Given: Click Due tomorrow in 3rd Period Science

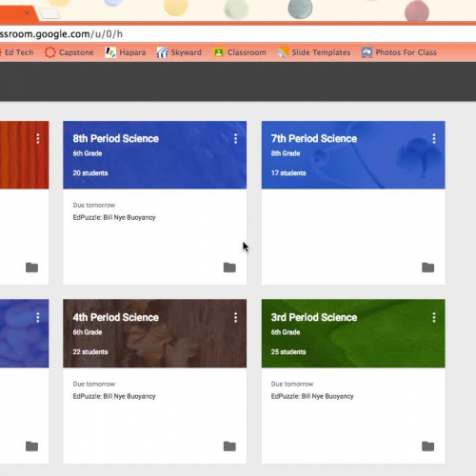Looking at the screenshot, I should click(292, 384).
